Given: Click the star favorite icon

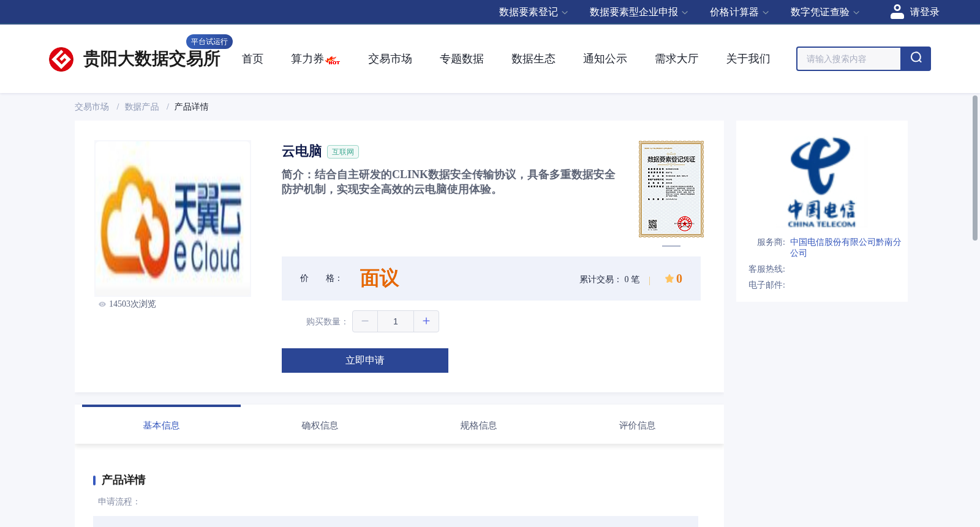Looking at the screenshot, I should click(x=669, y=278).
